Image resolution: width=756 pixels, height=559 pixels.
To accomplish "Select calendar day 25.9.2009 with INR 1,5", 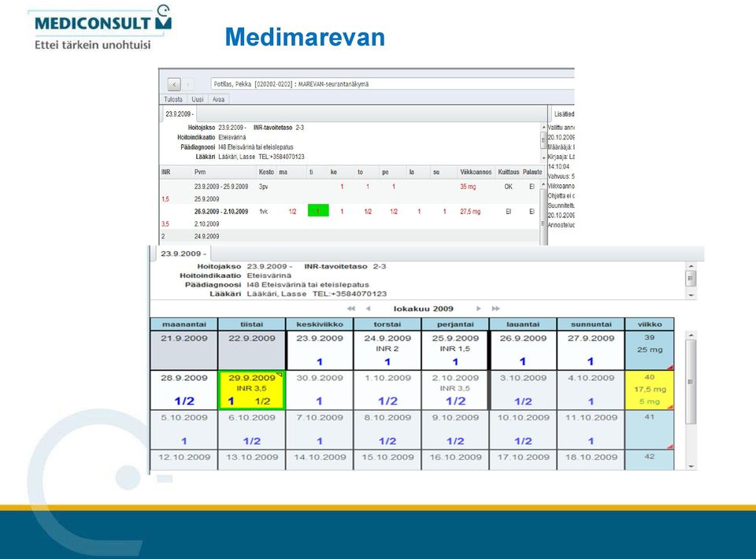I will point(455,350).
